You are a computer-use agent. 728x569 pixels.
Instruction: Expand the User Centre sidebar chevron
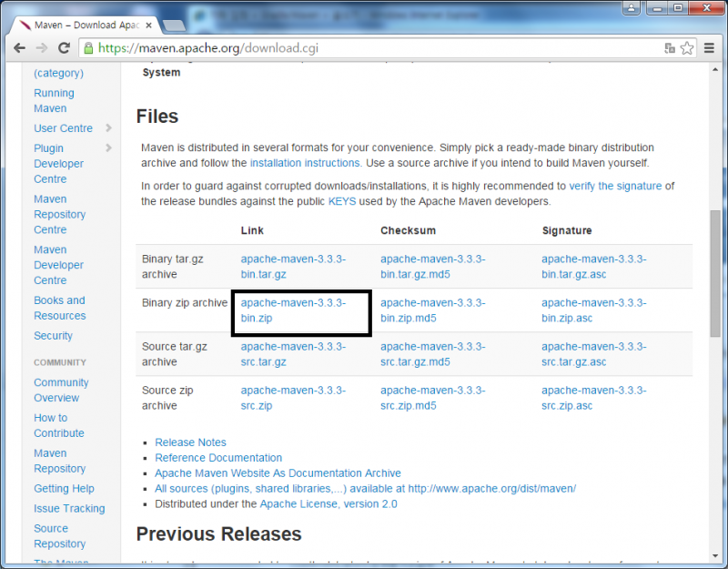pos(108,127)
